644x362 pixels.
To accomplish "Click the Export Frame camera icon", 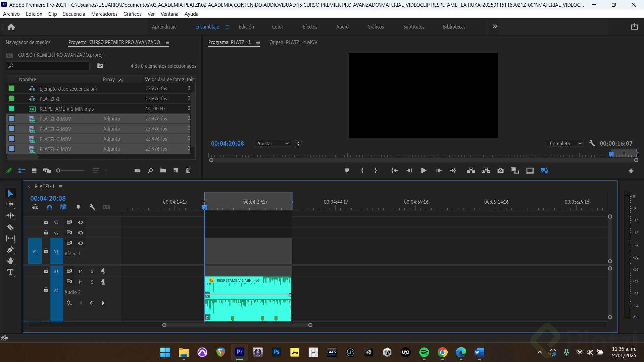I will [x=500, y=171].
